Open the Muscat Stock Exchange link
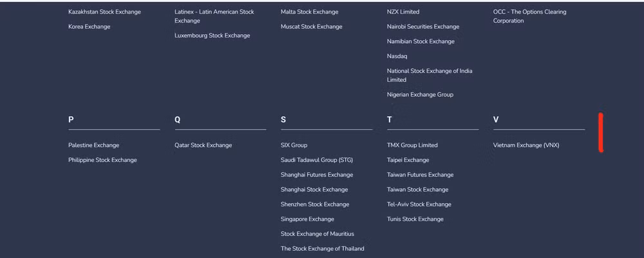This screenshot has height=258, width=644. [x=311, y=26]
